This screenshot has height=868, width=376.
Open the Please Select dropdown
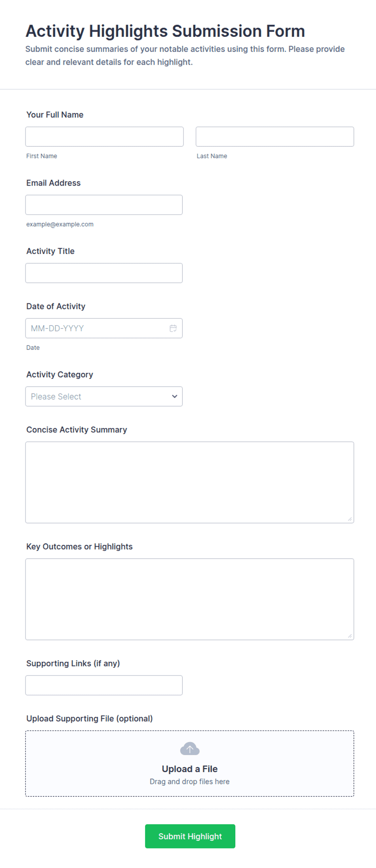(x=104, y=396)
